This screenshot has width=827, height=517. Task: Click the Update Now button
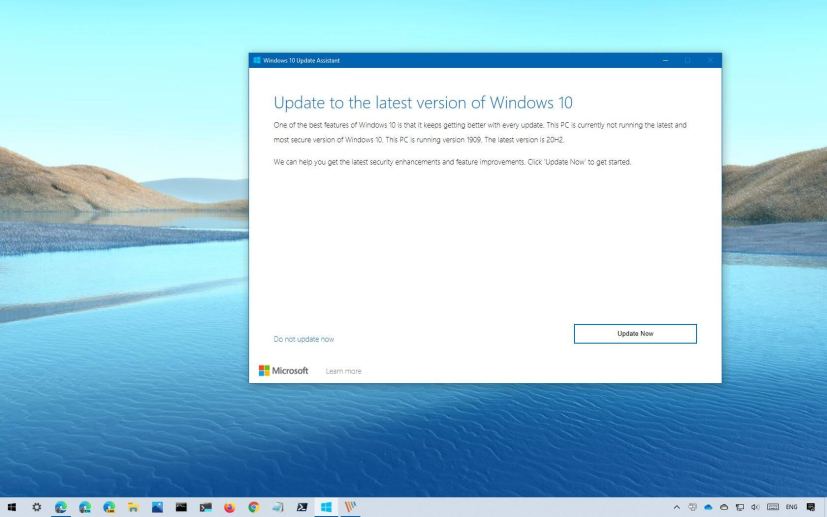635,333
